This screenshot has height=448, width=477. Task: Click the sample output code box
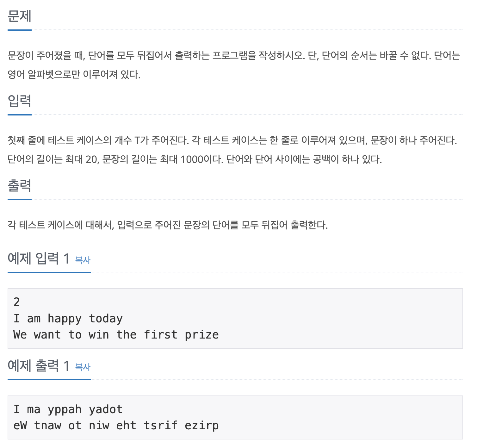pyautogui.click(x=235, y=417)
